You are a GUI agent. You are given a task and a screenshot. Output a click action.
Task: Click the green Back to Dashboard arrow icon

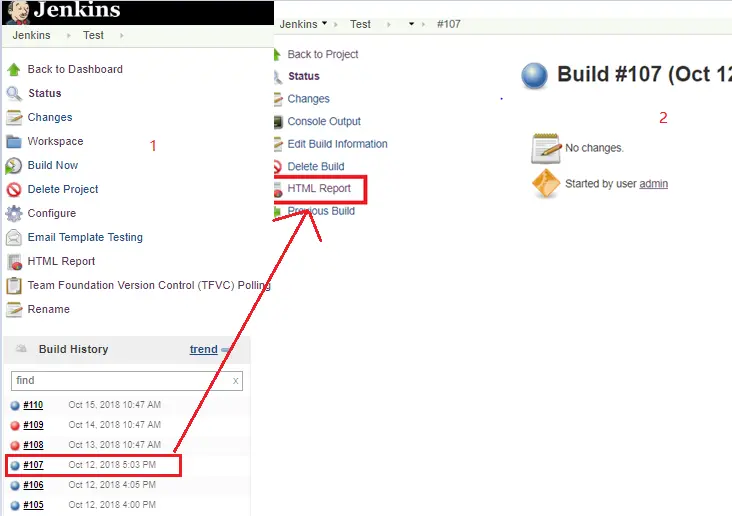pyautogui.click(x=14, y=70)
